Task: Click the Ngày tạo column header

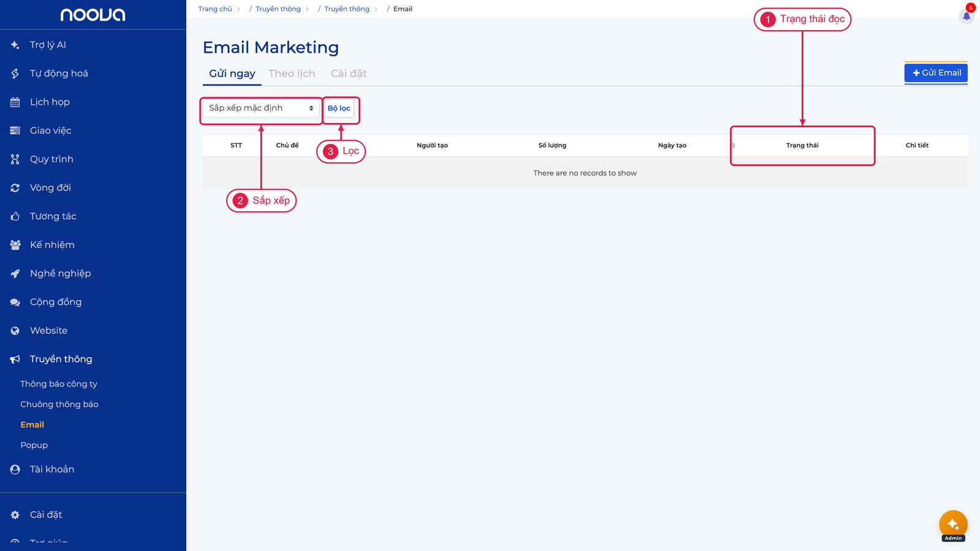Action: 673,146
